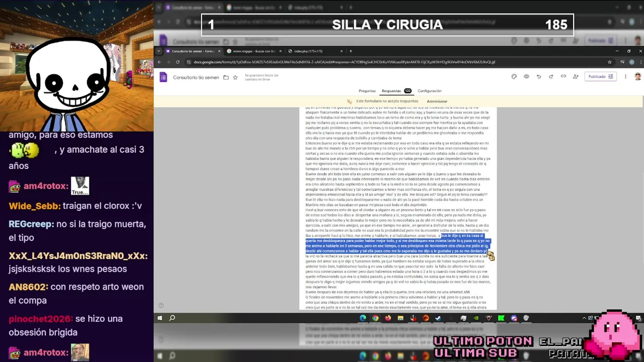
Task: Open a new browser tab
Action: 351,51
